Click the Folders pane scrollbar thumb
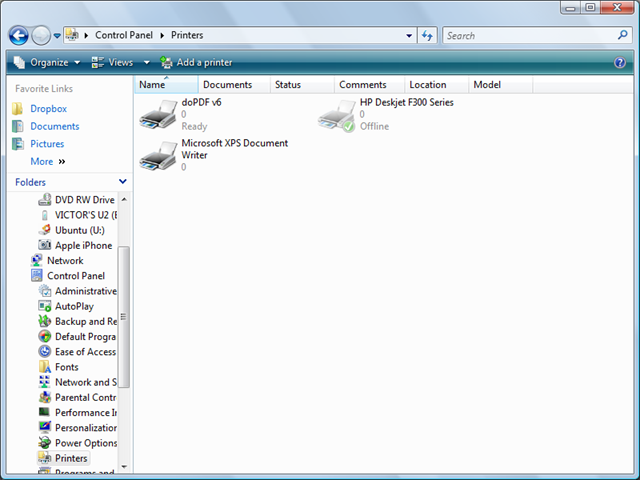The image size is (640, 480). pyautogui.click(x=124, y=317)
